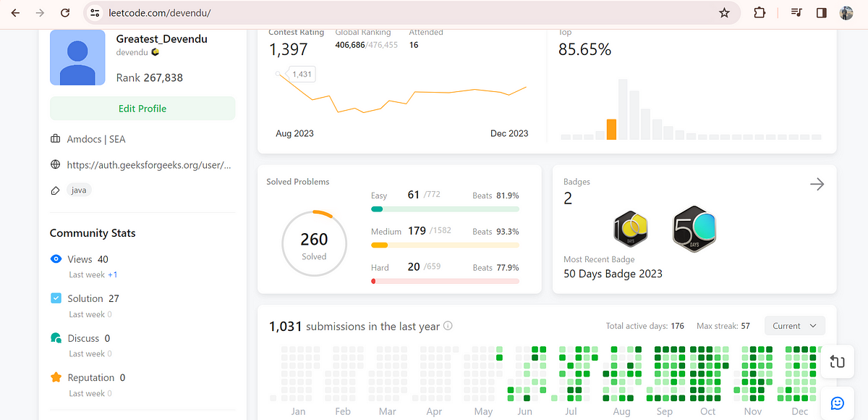Open the chat support bubble icon
Screen dimensions: 868x420
point(838,403)
